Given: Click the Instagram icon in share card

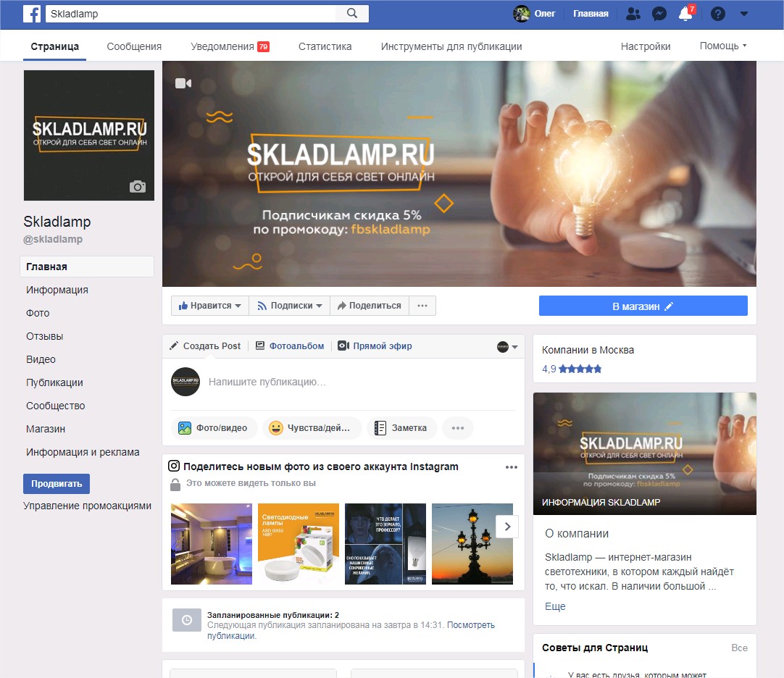Looking at the screenshot, I should [x=173, y=466].
